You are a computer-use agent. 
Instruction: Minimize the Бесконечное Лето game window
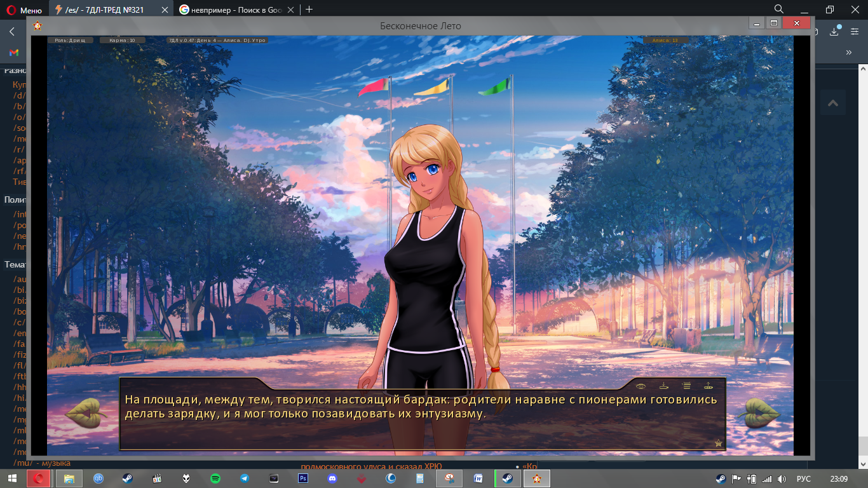point(757,23)
